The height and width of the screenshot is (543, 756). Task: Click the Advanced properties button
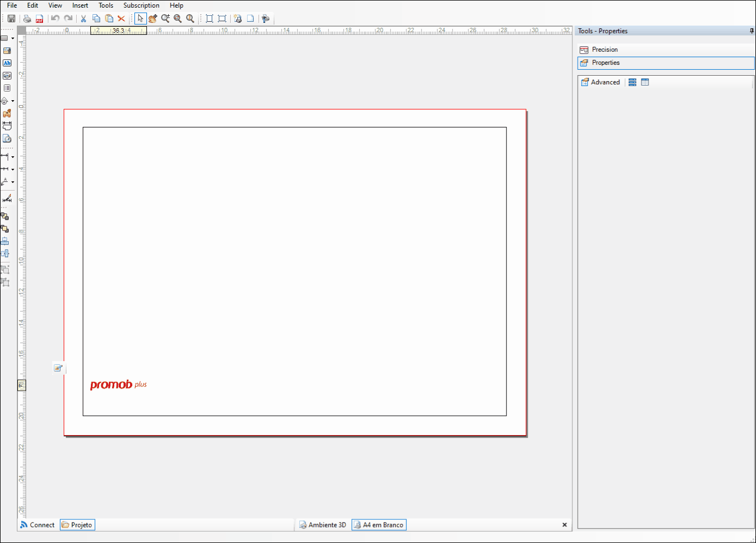coord(600,82)
